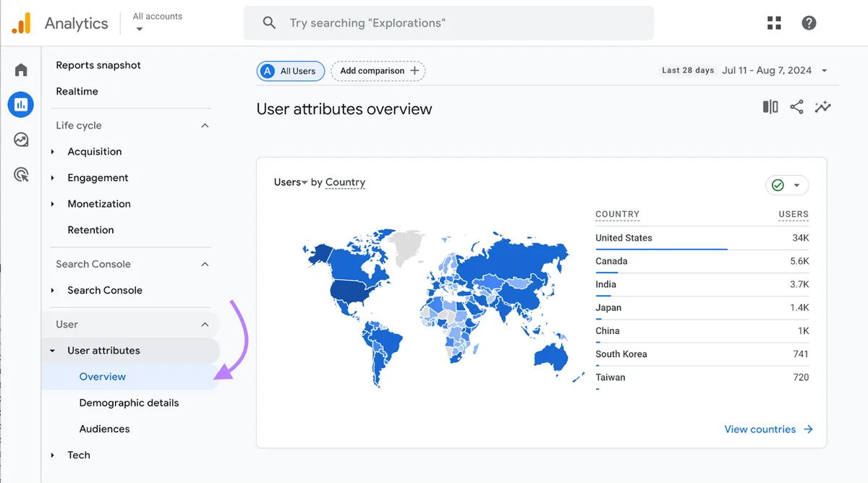
Task: Open the Help question mark icon
Action: click(x=809, y=23)
